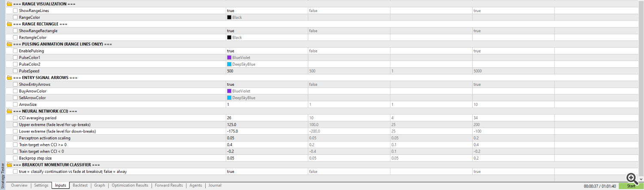Check the CCI averaging period checkbox
644x190 pixels.
pyautogui.click(x=15, y=118)
